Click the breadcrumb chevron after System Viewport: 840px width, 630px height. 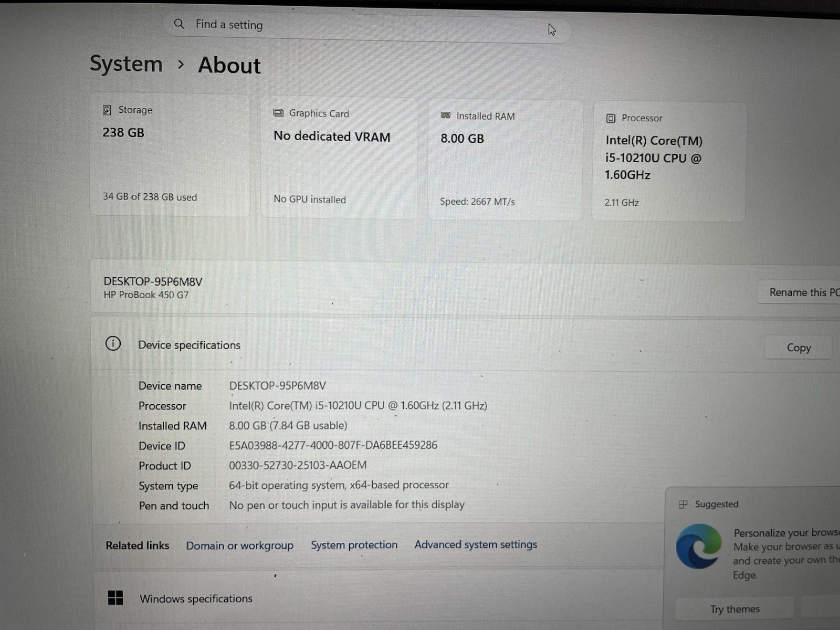coord(181,64)
